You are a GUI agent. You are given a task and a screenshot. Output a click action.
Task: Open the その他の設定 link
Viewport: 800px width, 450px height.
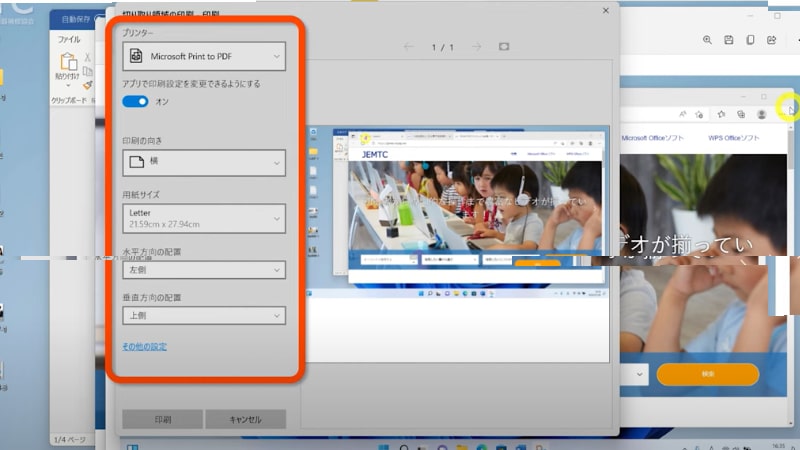click(x=144, y=346)
